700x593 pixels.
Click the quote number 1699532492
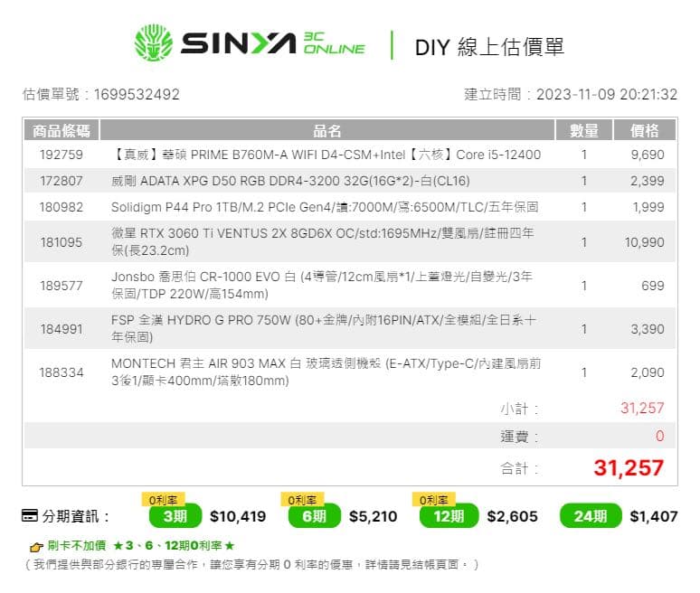(137, 95)
